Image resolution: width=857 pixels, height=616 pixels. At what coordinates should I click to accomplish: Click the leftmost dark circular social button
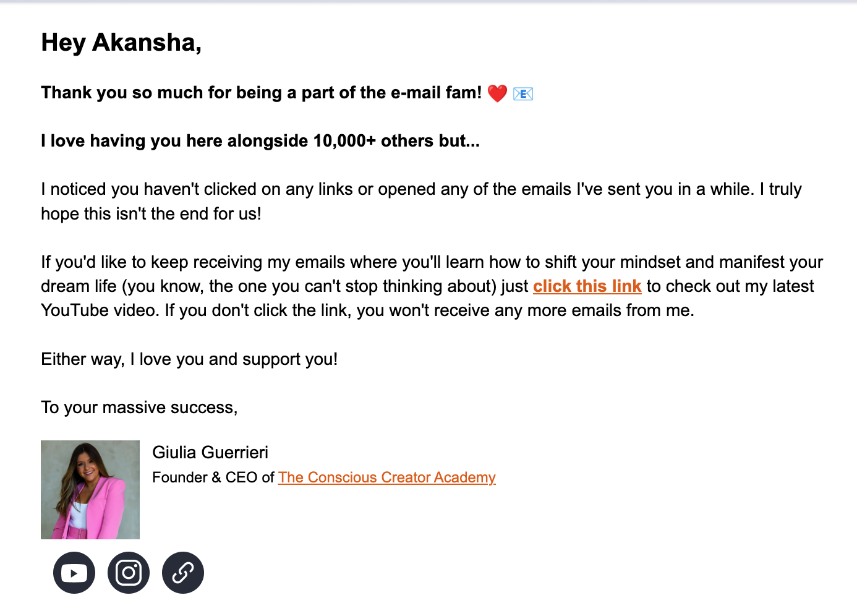74,573
